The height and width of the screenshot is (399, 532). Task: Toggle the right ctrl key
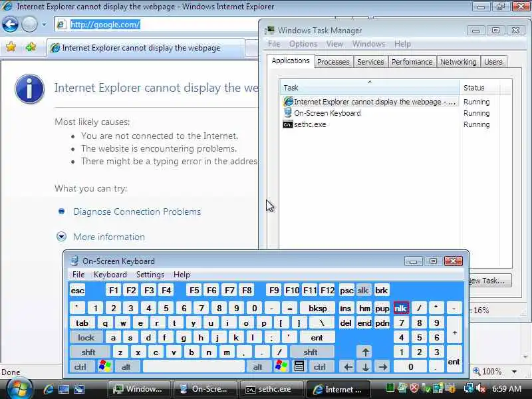point(320,367)
